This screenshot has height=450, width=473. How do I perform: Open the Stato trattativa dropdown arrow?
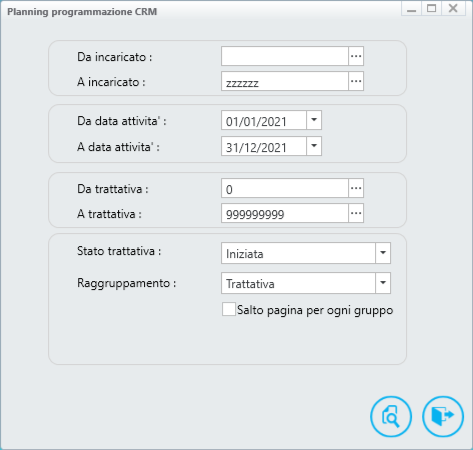(383, 253)
